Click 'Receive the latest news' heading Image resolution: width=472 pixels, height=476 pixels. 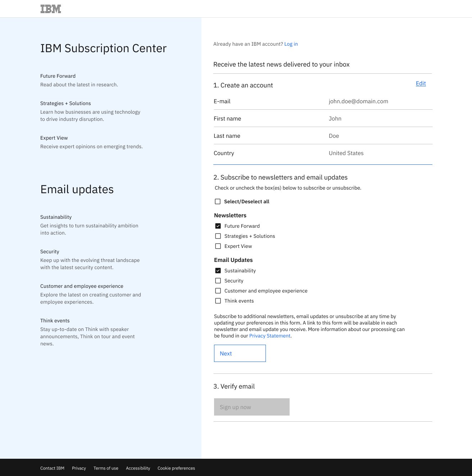[281, 64]
